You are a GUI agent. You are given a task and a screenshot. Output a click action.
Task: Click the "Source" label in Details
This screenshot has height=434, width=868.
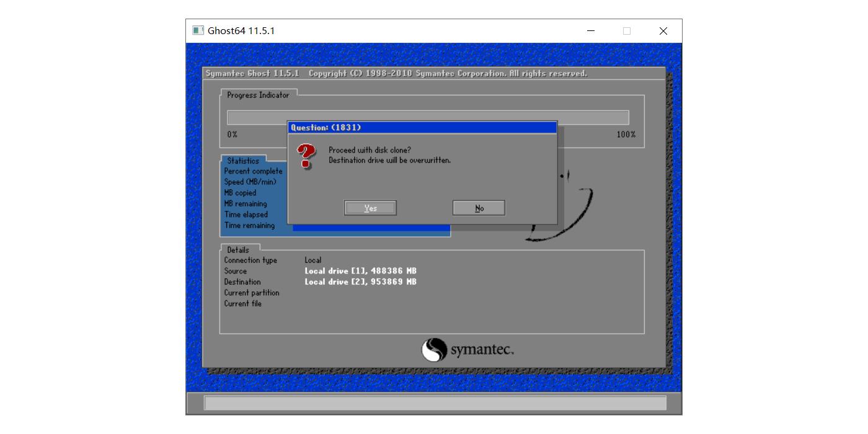(236, 271)
